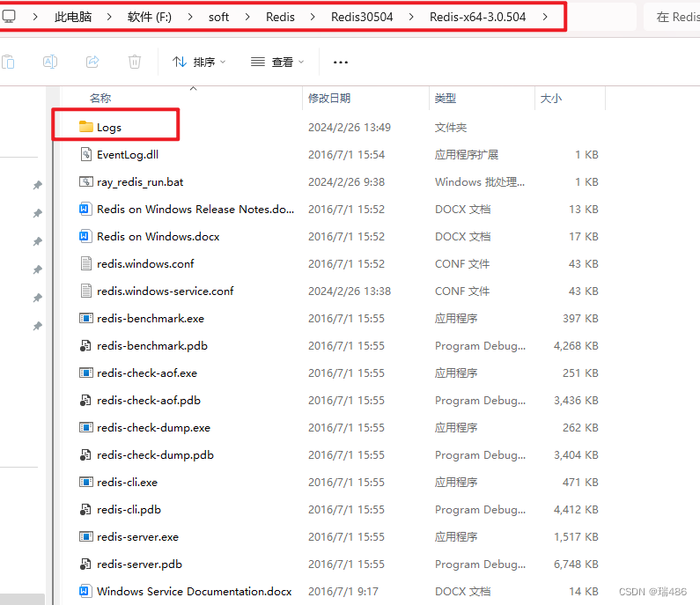Screen dimensions: 700x605
Task: Click date 2024/2/26 13:49 of Logs
Action: point(349,127)
